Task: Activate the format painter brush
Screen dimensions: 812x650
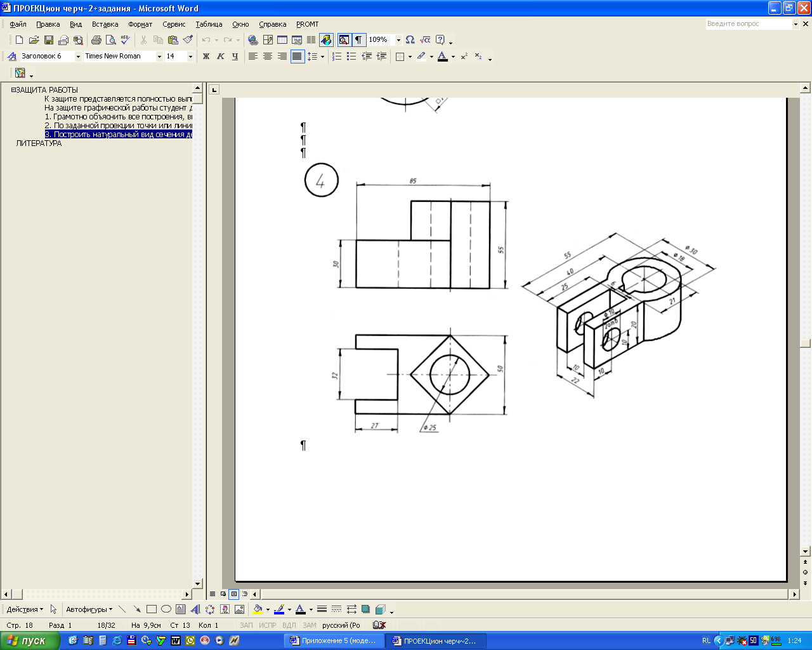Action: [x=188, y=40]
